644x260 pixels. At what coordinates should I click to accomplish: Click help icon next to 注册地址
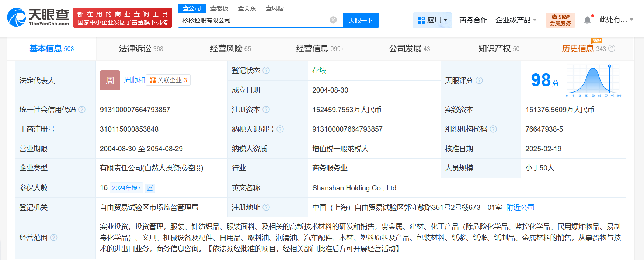(x=266, y=207)
